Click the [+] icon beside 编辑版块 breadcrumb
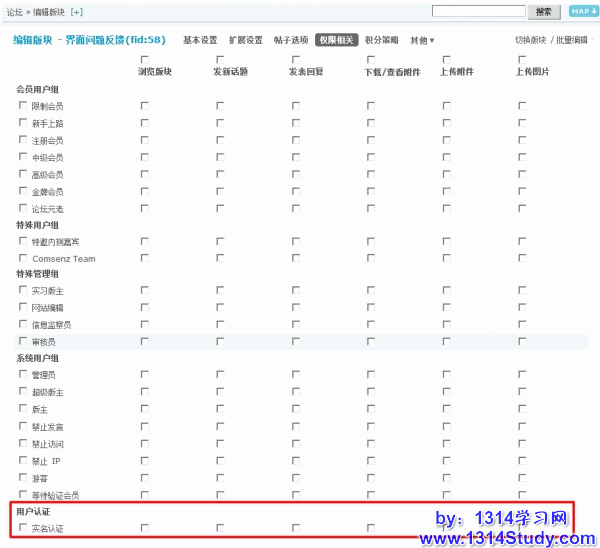Screen dimensions: 600x548 coord(77,12)
